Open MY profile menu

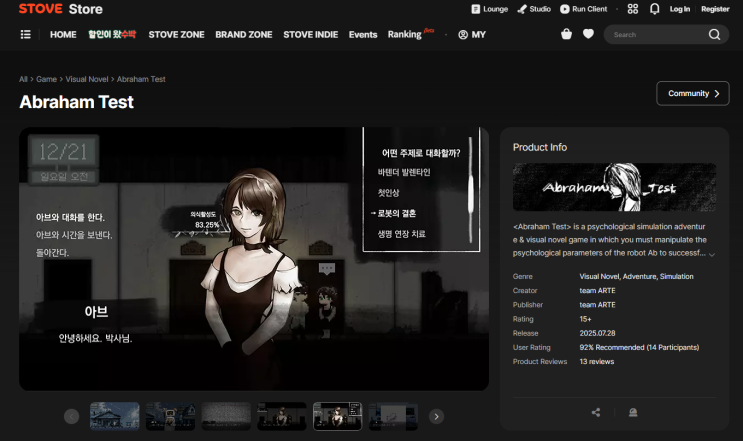(472, 35)
